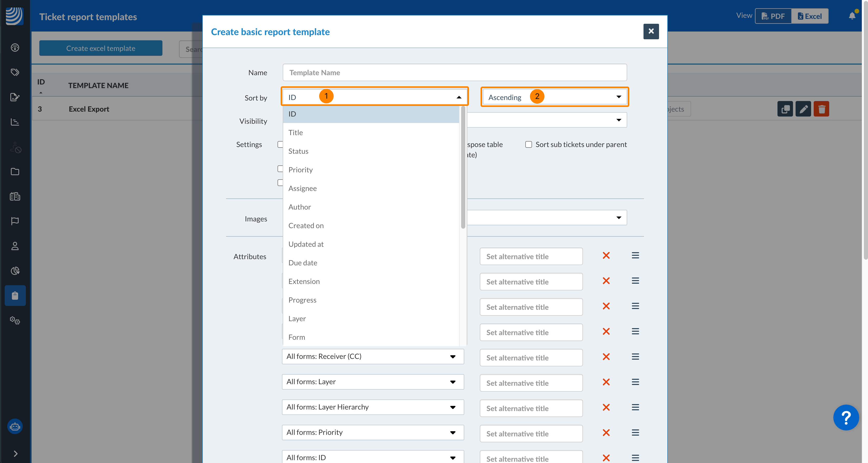The width and height of the screenshot is (868, 463).
Task: Open the All forms: ID dropdown
Action: click(x=373, y=457)
